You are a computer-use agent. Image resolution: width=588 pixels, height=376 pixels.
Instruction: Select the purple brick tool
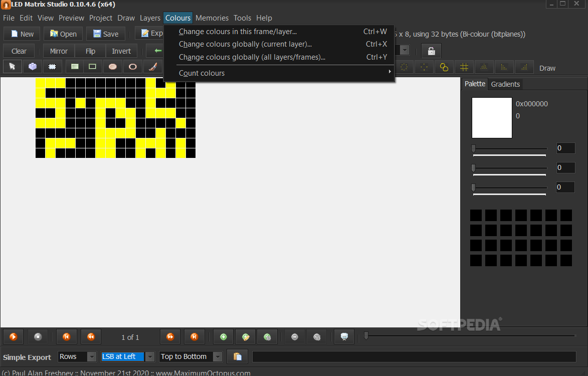point(32,67)
